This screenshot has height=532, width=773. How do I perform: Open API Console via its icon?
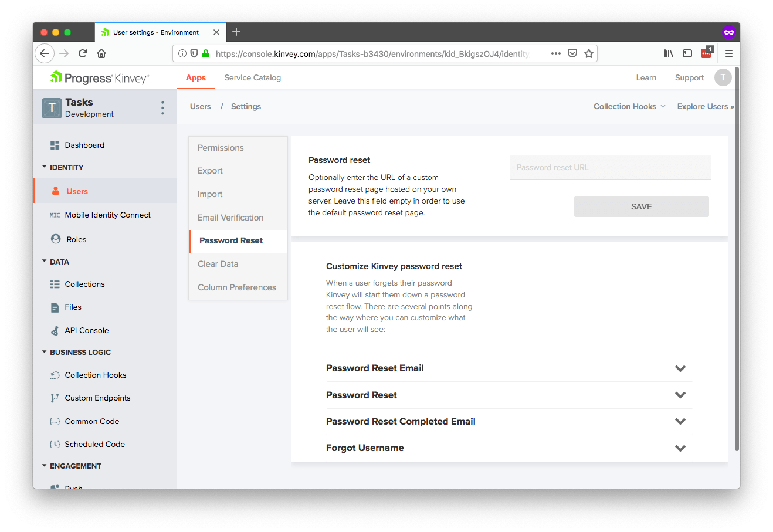(55, 331)
